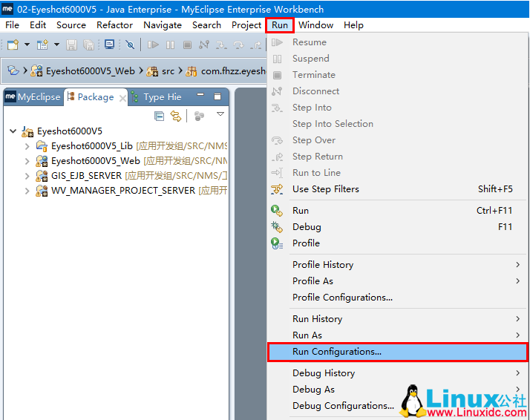
Task: Expand the Eyeshot6000V5_Lib project
Action: tap(27, 146)
